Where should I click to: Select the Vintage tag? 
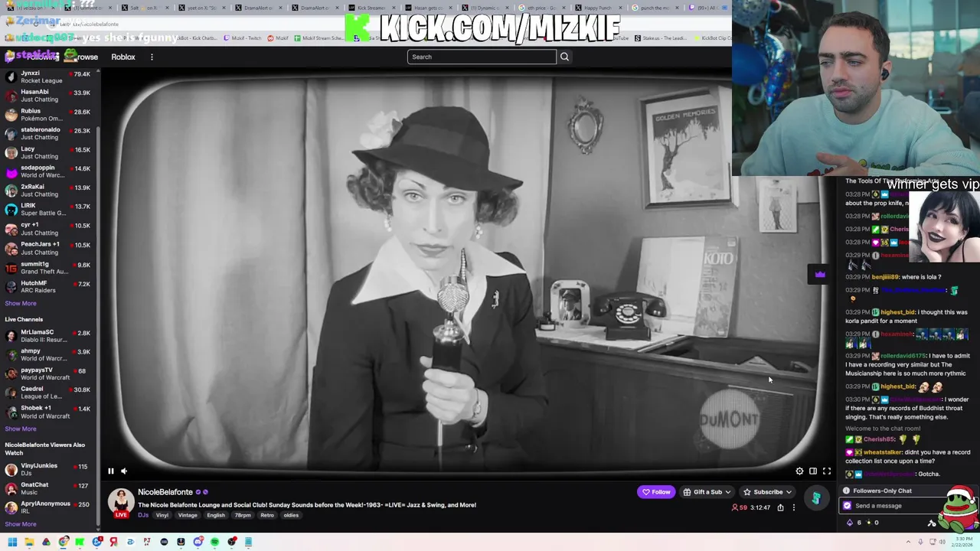(x=188, y=515)
